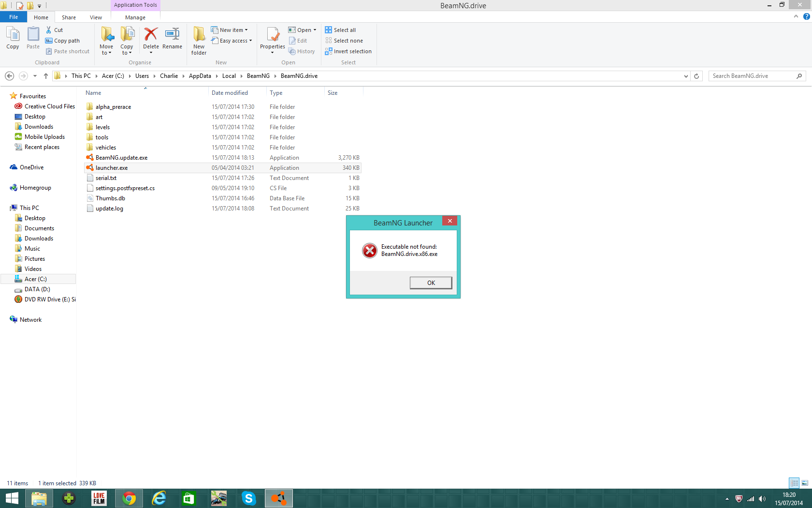This screenshot has width=812, height=508.
Task: Click the ribbon Help question icon
Action: [806, 16]
